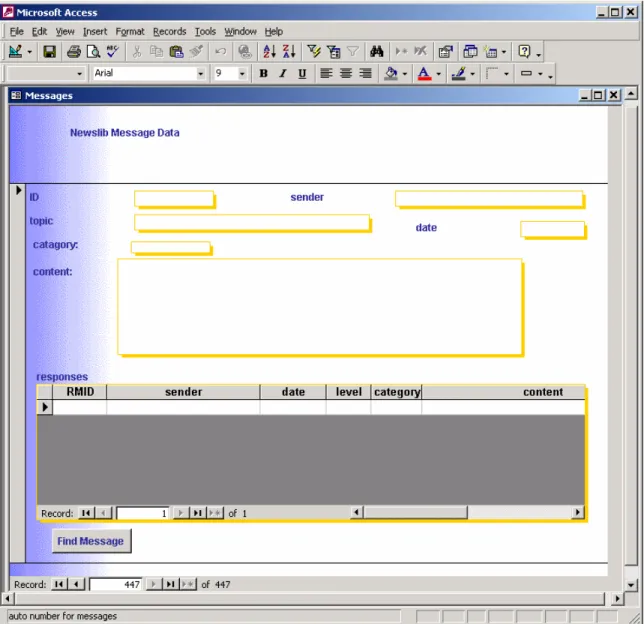
Task: Expand the Font Color dropdown arrow
Action: click(x=439, y=74)
